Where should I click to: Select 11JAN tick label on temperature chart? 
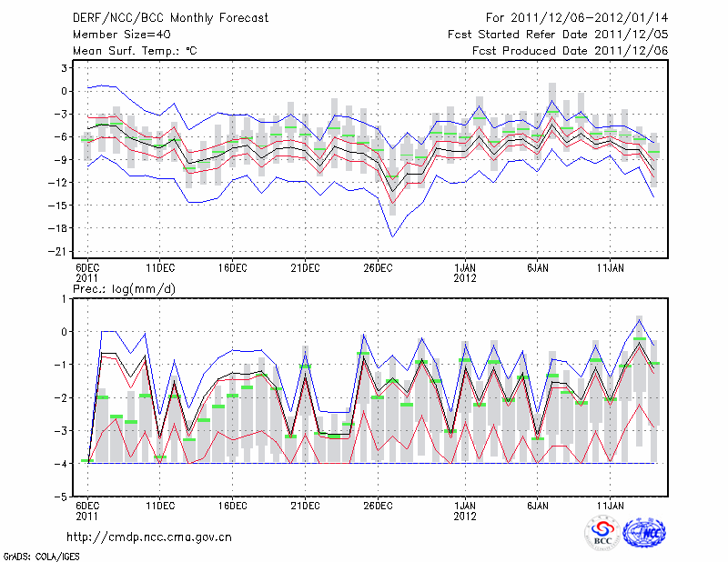tap(610, 267)
